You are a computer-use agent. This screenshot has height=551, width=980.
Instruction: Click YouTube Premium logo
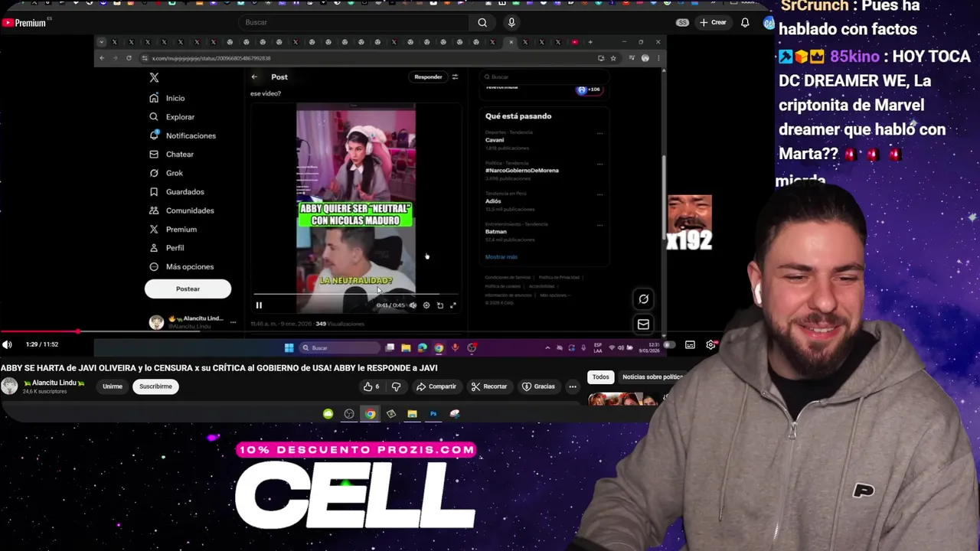pyautogui.click(x=24, y=23)
